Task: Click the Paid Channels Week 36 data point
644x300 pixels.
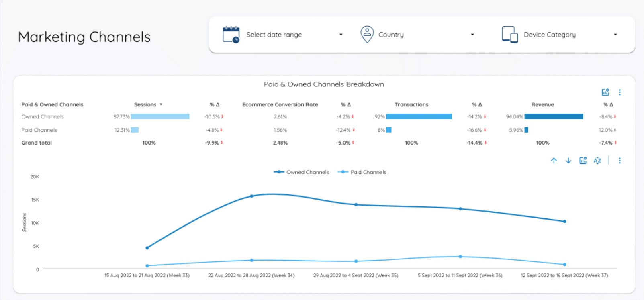Action: coord(460,257)
